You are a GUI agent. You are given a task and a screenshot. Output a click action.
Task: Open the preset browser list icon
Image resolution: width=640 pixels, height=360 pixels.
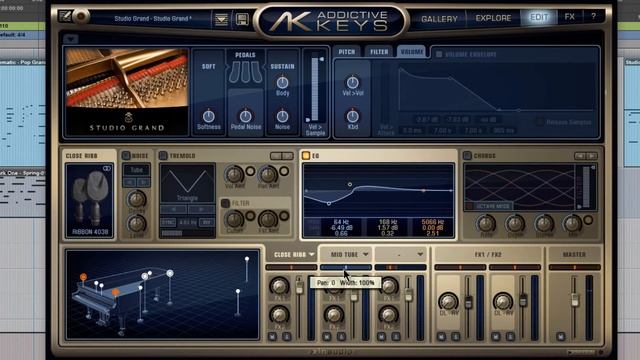(x=221, y=19)
